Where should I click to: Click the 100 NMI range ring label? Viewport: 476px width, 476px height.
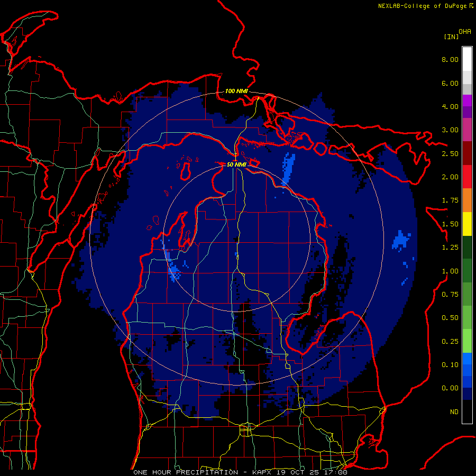click(236, 91)
